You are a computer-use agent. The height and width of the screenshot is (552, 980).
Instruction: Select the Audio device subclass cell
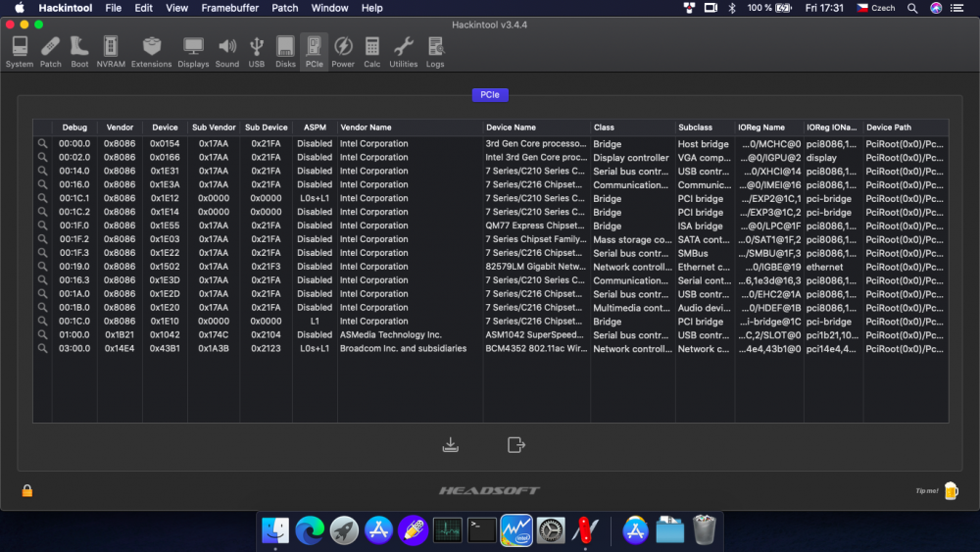[704, 308]
